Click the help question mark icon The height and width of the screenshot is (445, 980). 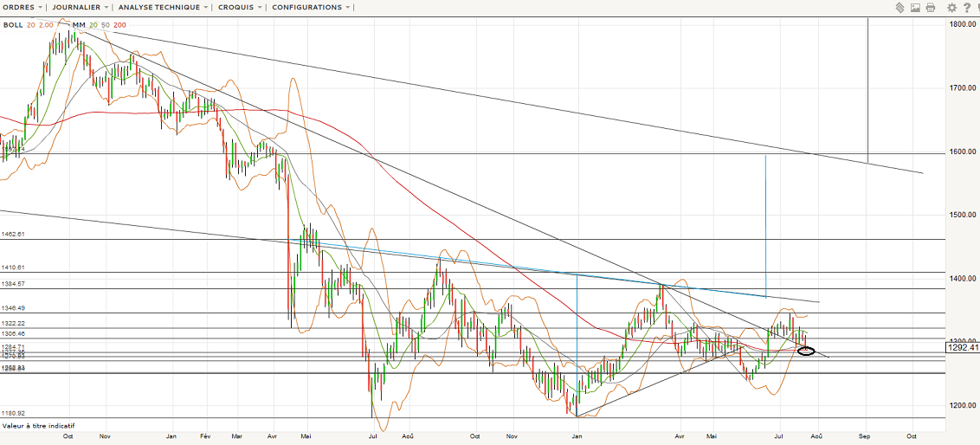click(x=966, y=8)
